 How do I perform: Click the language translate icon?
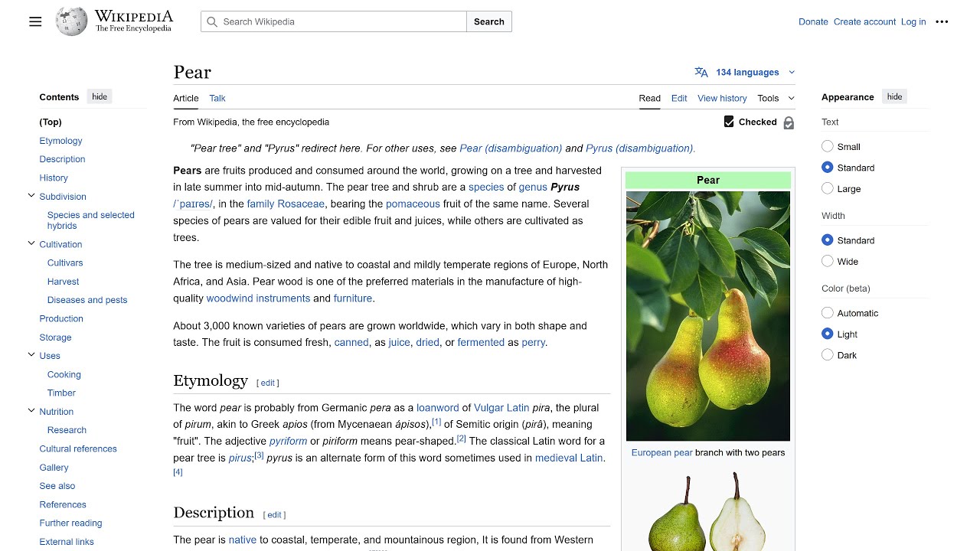(x=701, y=72)
